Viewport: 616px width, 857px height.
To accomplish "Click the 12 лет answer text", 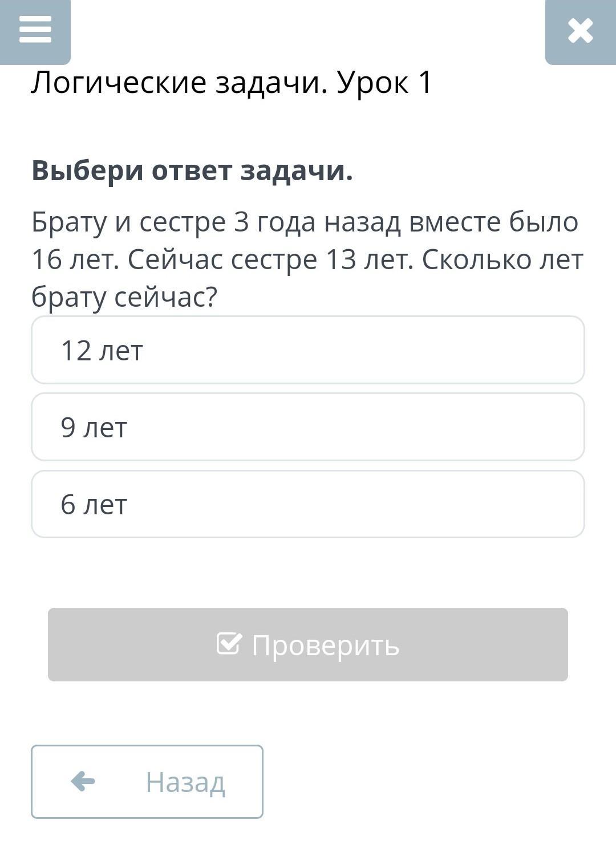I will (x=102, y=350).
